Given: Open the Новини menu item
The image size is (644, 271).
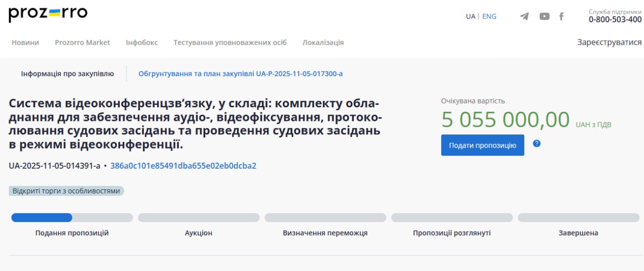Looking at the screenshot, I should coord(25,42).
